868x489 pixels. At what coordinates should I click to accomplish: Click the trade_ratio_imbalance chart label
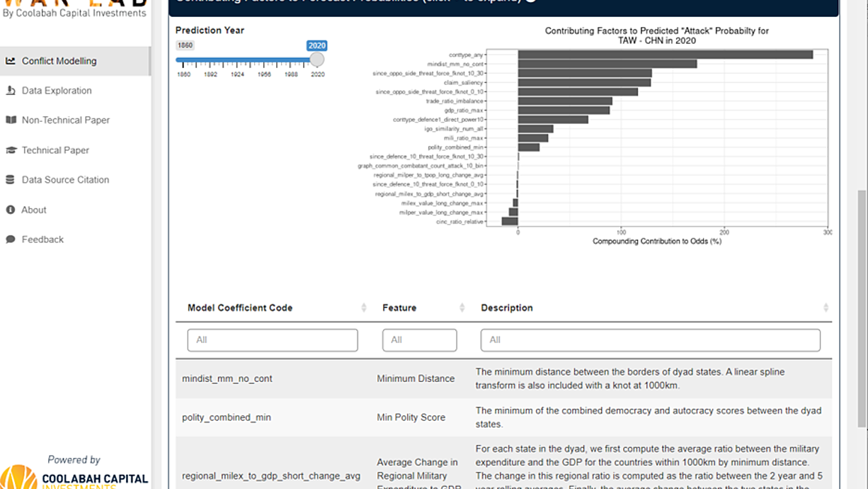click(x=455, y=101)
